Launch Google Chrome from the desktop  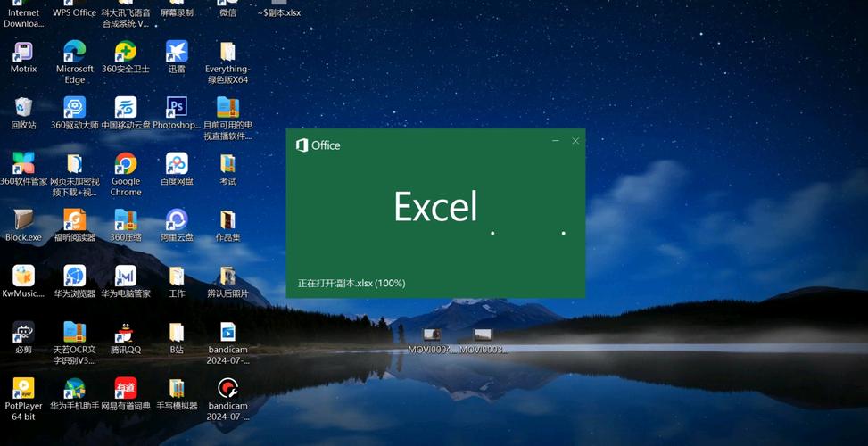126,175
